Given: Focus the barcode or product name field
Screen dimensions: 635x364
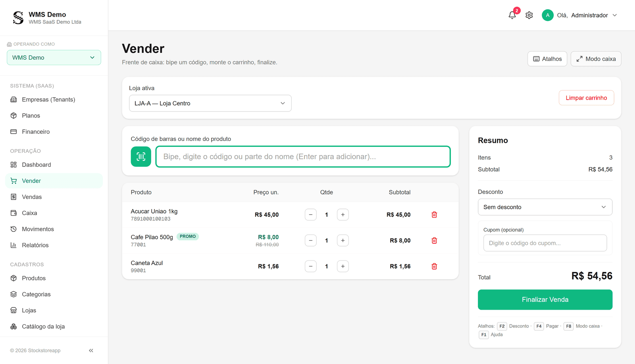Looking at the screenshot, I should [303, 156].
